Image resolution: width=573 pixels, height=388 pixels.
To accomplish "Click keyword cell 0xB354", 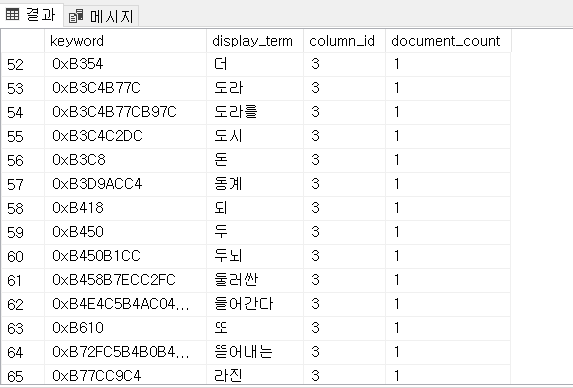I will (x=125, y=64).
